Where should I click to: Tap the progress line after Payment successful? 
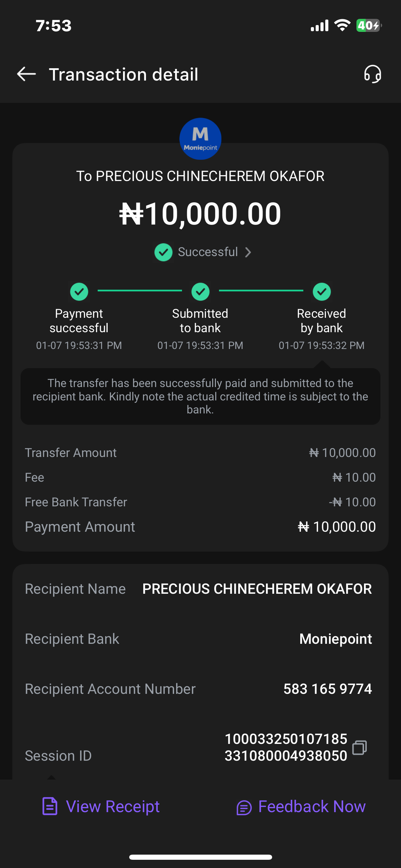click(x=140, y=291)
